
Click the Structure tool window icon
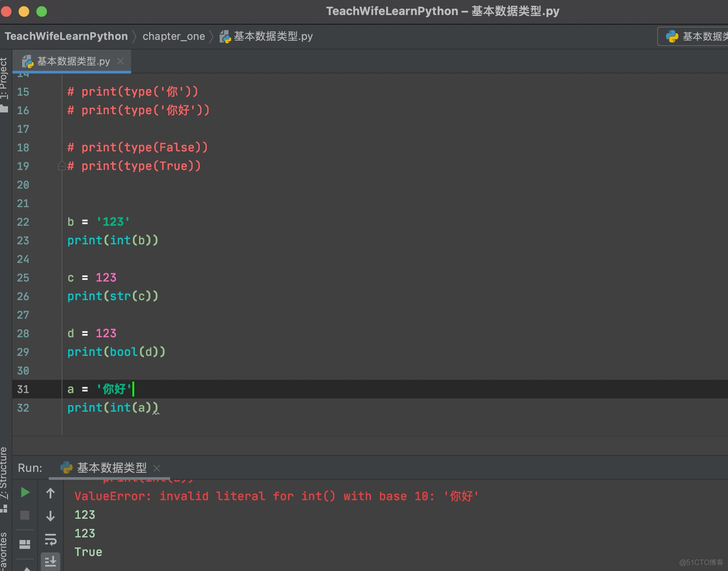(4, 509)
